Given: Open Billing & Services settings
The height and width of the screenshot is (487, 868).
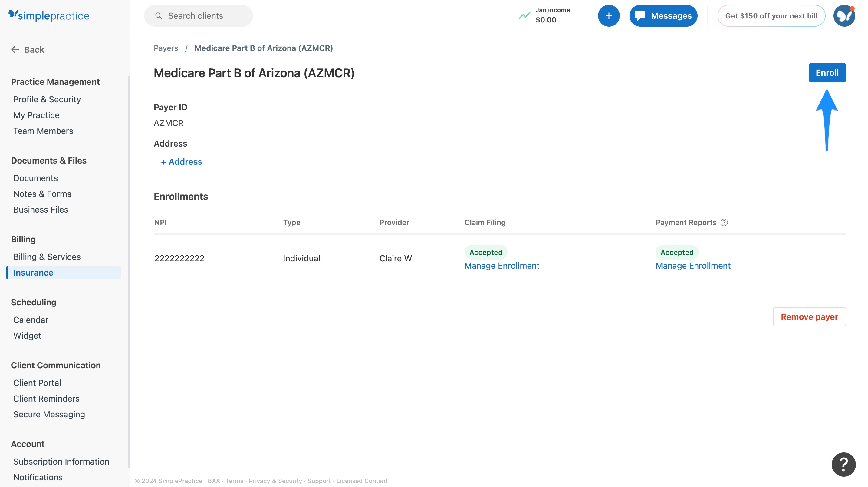Looking at the screenshot, I should [x=47, y=257].
